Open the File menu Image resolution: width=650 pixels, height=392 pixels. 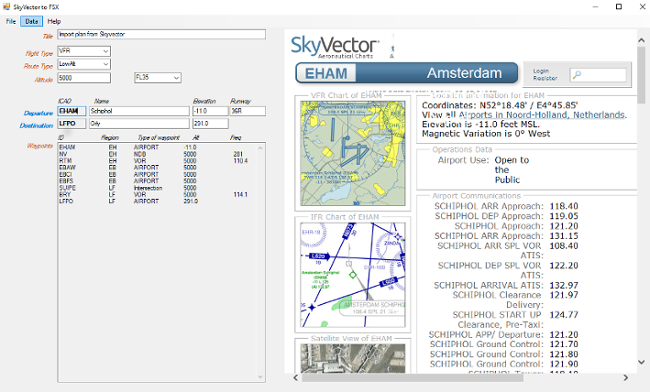coord(11,21)
